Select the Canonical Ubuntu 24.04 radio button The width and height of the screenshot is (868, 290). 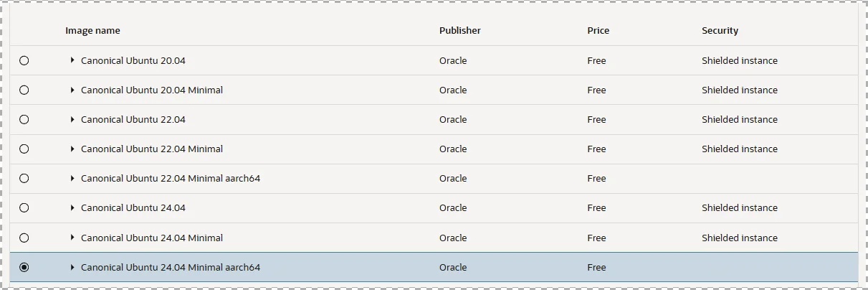[x=24, y=208]
